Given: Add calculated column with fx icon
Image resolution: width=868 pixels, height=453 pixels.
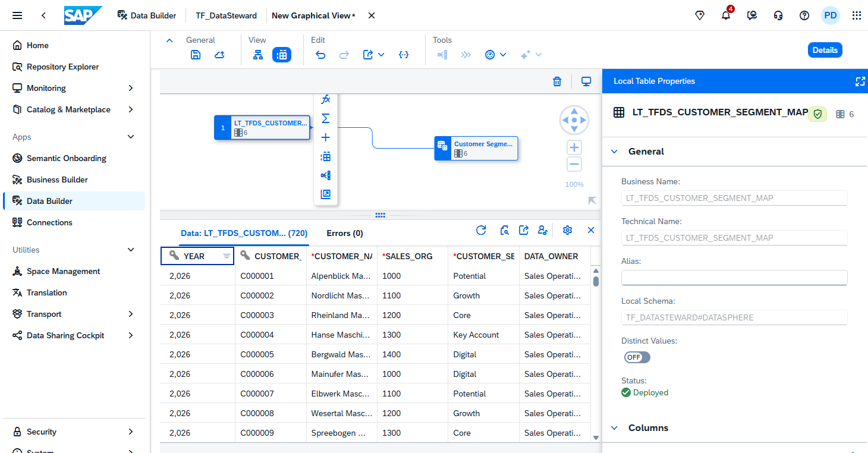Looking at the screenshot, I should 326,99.
